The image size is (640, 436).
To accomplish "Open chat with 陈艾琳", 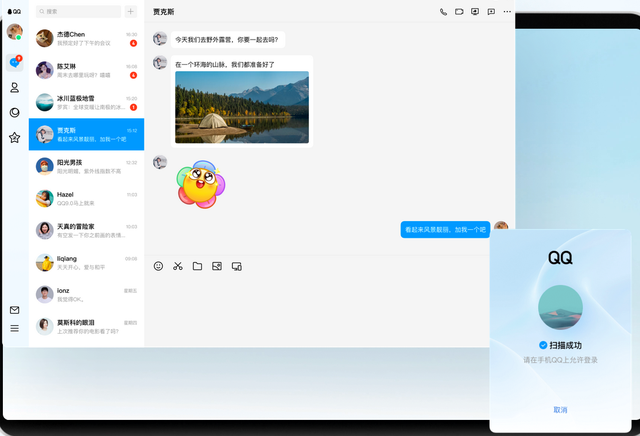I will tap(87, 70).
